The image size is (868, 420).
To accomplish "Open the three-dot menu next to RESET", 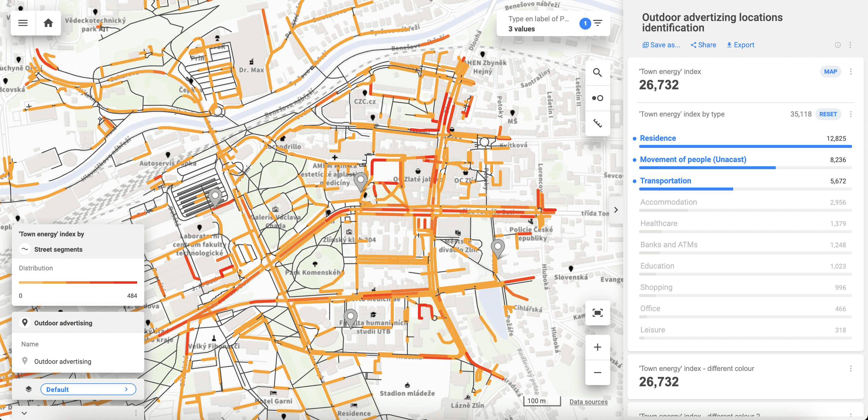I will pyautogui.click(x=851, y=114).
